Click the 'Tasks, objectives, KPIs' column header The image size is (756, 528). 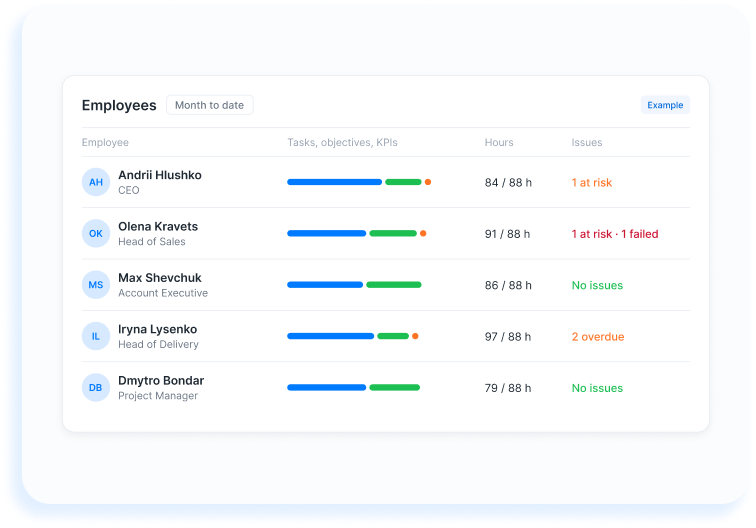(x=342, y=143)
